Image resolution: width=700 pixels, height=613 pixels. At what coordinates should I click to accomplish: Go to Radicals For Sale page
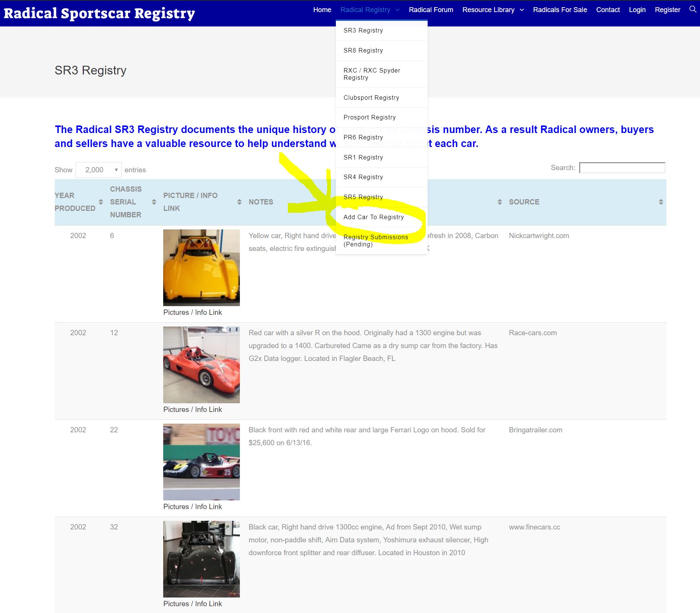560,10
